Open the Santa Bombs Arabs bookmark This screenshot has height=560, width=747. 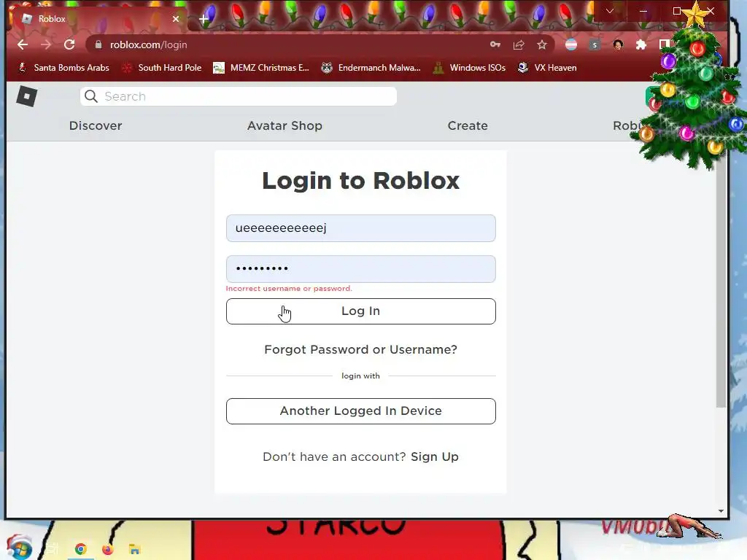63,68
